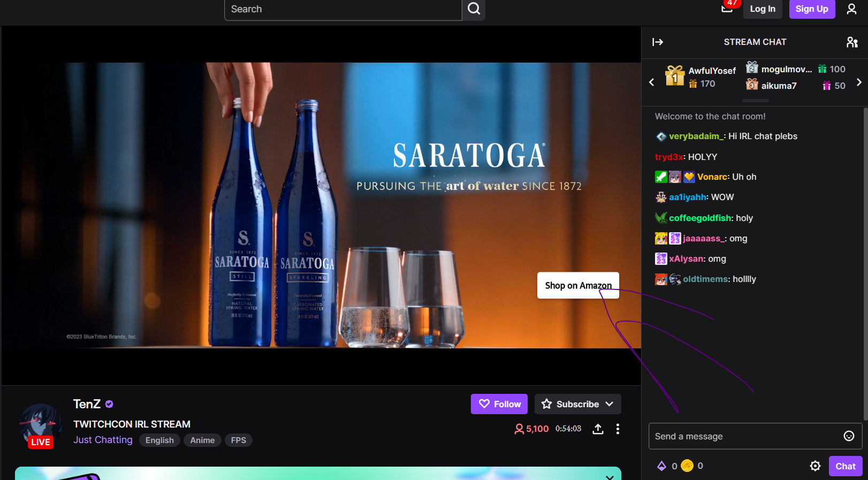This screenshot has width=868, height=480.
Task: Click the Follow button
Action: [499, 404]
